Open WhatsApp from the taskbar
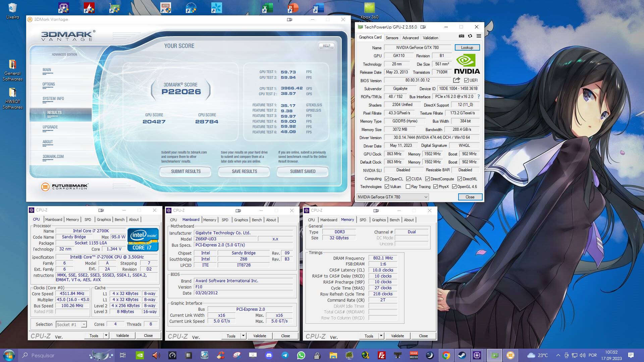Image resolution: width=644 pixels, height=362 pixels. point(301,355)
